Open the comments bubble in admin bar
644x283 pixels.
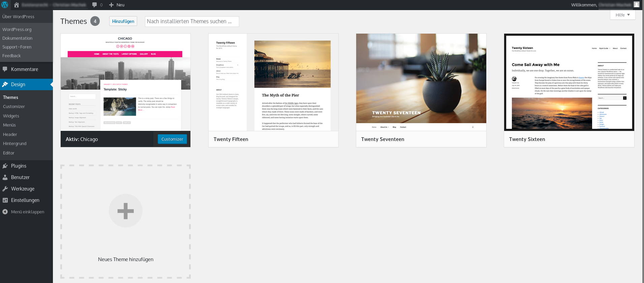pos(95,5)
